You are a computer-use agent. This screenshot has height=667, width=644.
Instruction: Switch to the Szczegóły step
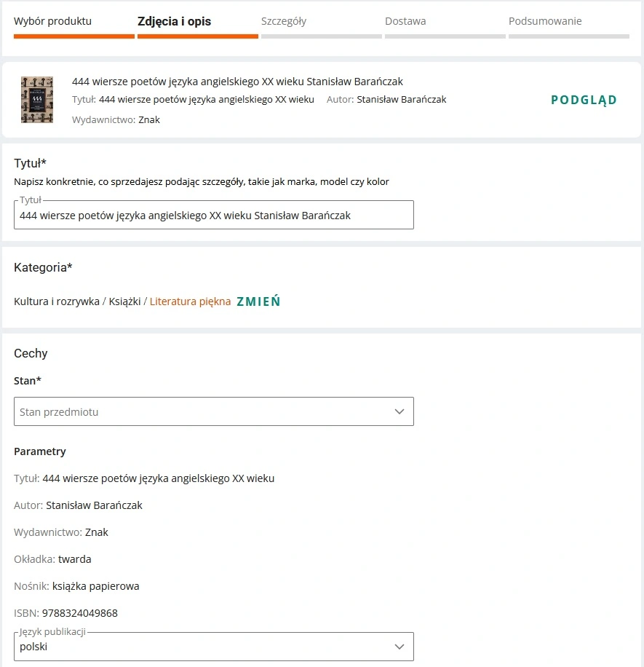(x=284, y=21)
